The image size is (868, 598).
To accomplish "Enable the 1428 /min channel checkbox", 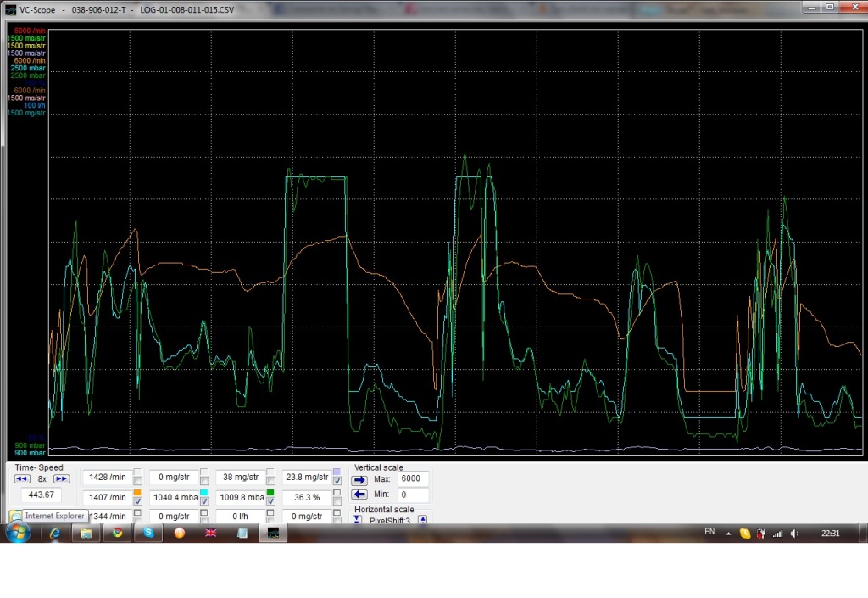I will [137, 482].
